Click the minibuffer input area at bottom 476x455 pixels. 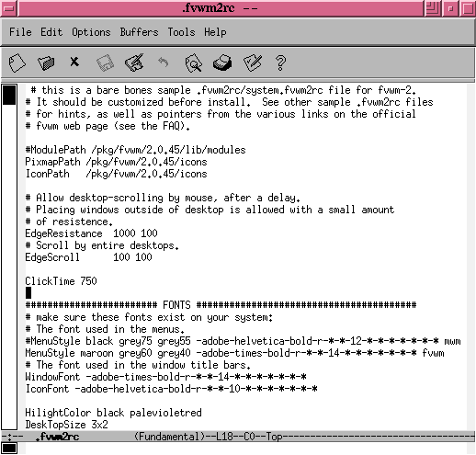[x=245, y=449]
